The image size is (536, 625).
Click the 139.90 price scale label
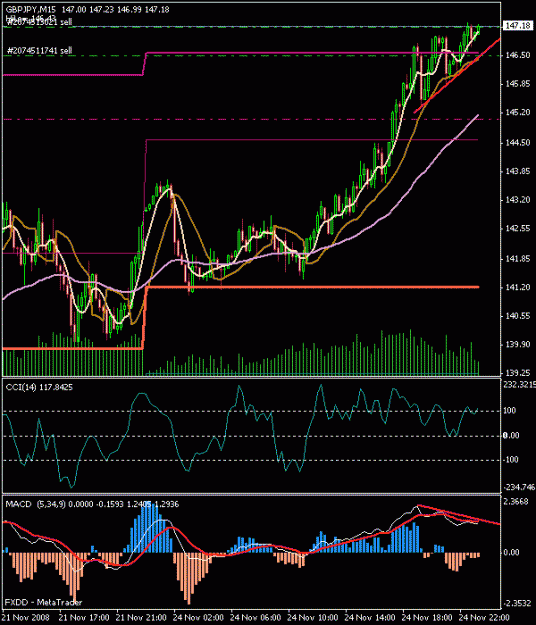518,344
